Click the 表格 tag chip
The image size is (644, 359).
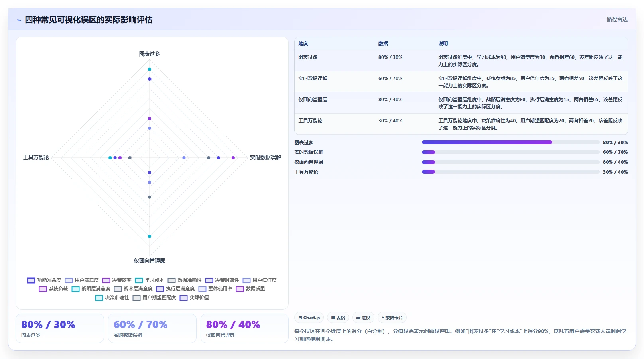[x=338, y=318]
